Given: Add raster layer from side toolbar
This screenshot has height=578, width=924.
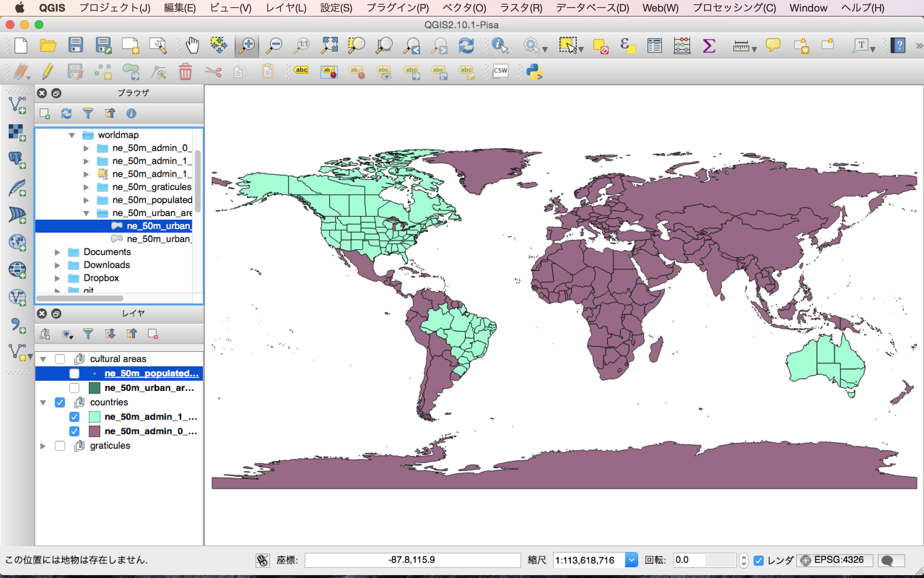Looking at the screenshot, I should click(x=18, y=133).
